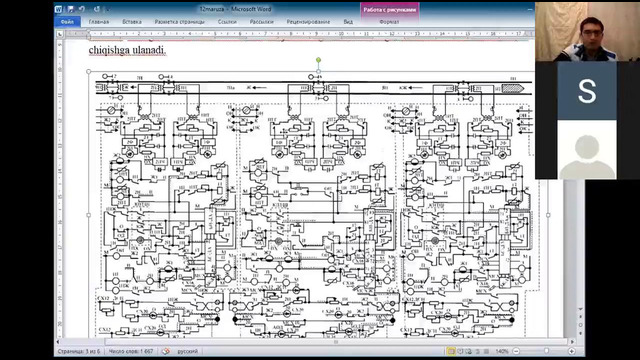
Task: Switch to Draft view
Action: coord(486,351)
